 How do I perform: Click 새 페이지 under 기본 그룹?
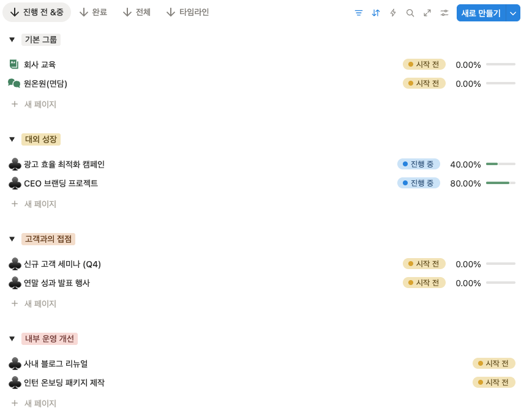[x=42, y=104]
